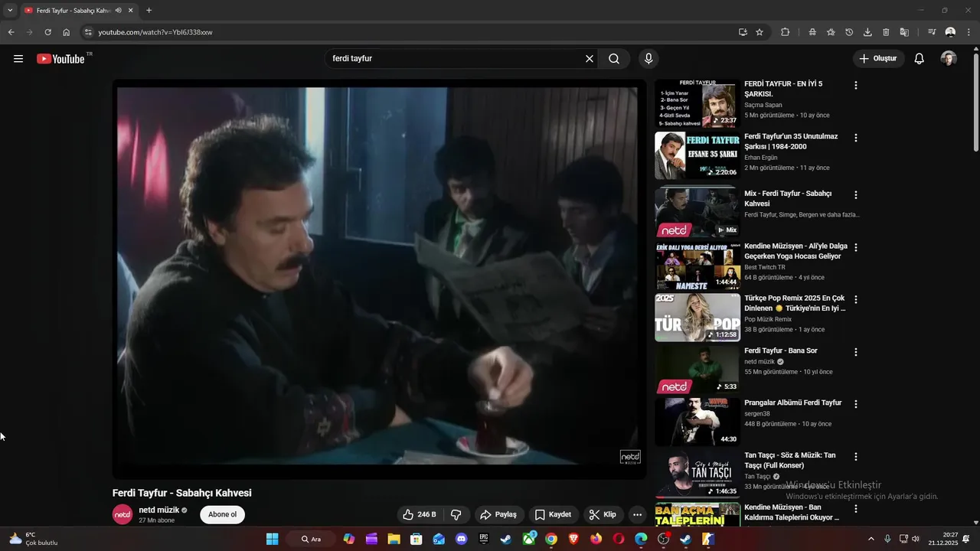This screenshot has width=980, height=551.
Task: Open more actions (three dots) under video
Action: pos(637,514)
